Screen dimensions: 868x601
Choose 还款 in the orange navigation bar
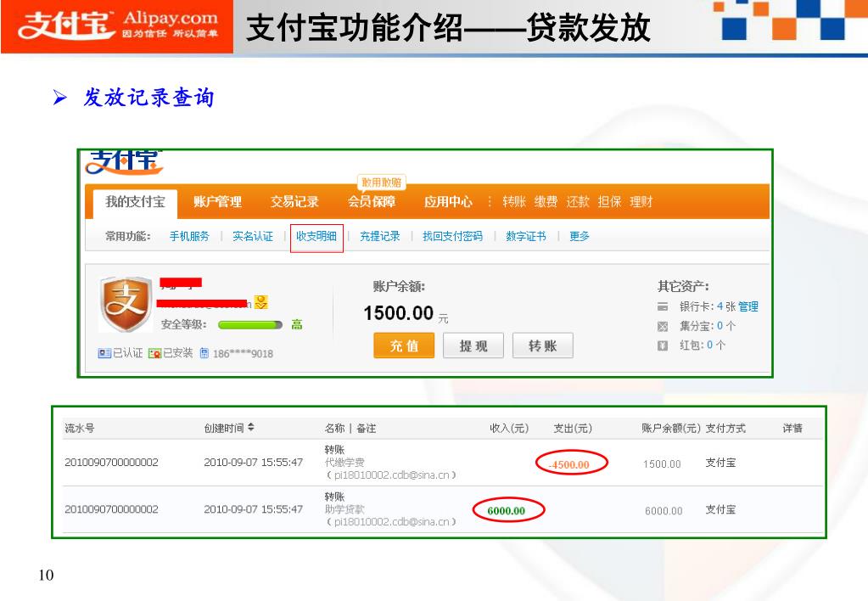[x=578, y=202]
